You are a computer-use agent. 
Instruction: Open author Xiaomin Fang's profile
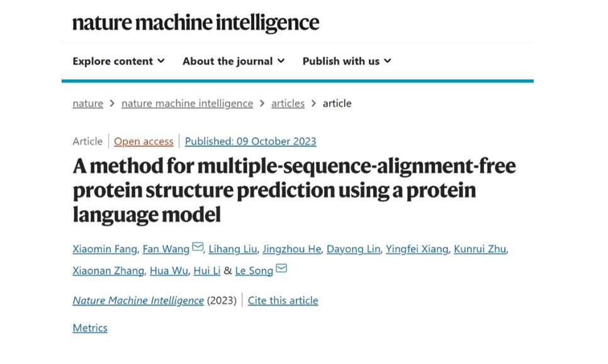click(x=104, y=249)
